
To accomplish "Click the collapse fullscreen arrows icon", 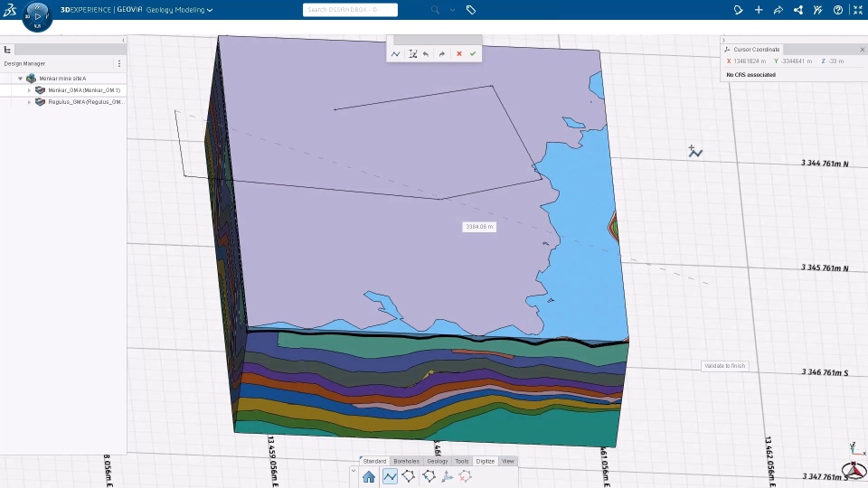I will pos(858,10).
